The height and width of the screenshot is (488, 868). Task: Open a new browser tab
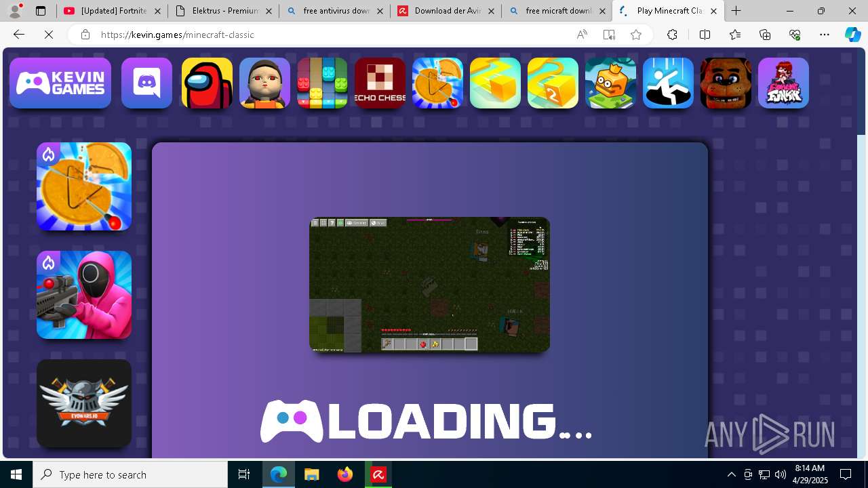pyautogui.click(x=736, y=11)
